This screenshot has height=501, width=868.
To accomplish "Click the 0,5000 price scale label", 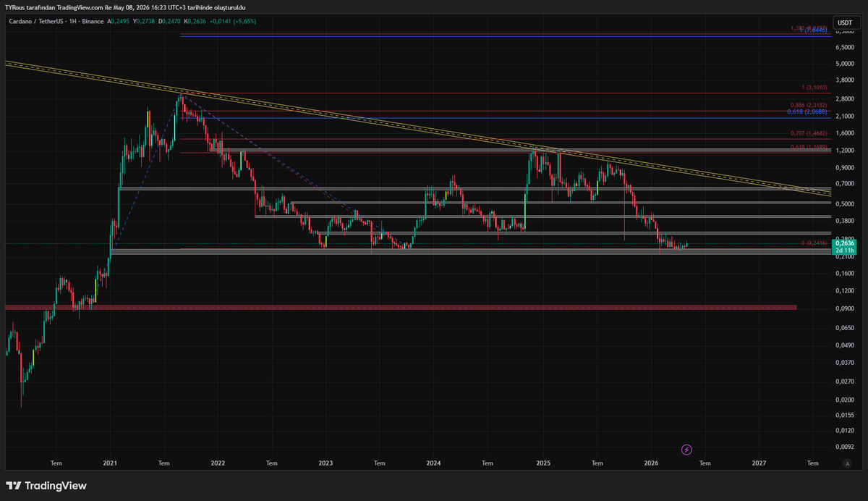I will [x=844, y=204].
